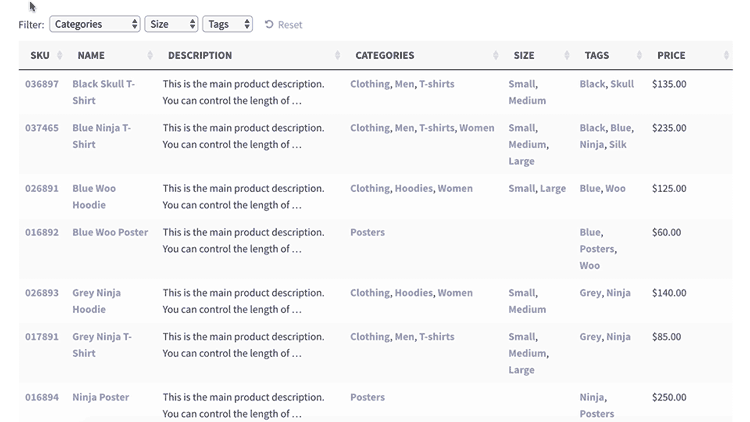Screen dimensions: 750x422
Task: Click Women category in Blue Ninja row
Action: coord(477,128)
